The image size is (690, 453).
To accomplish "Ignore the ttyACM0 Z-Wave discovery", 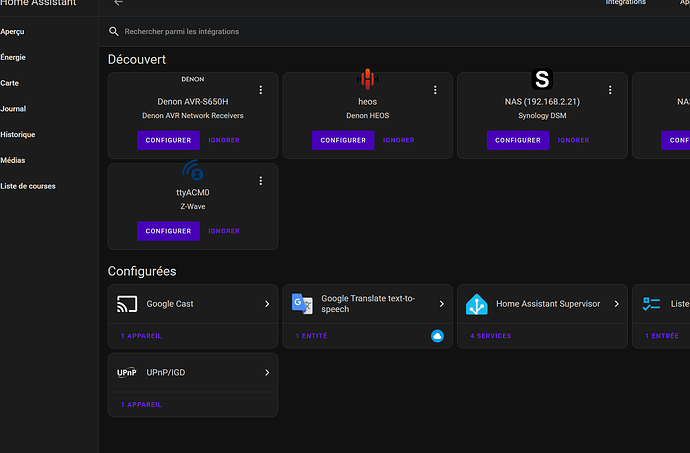I will (224, 231).
